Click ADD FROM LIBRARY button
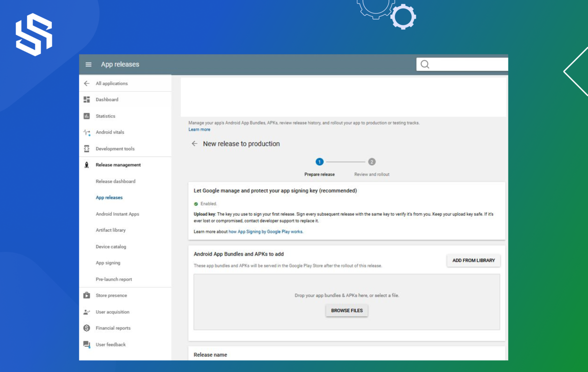 click(x=474, y=261)
